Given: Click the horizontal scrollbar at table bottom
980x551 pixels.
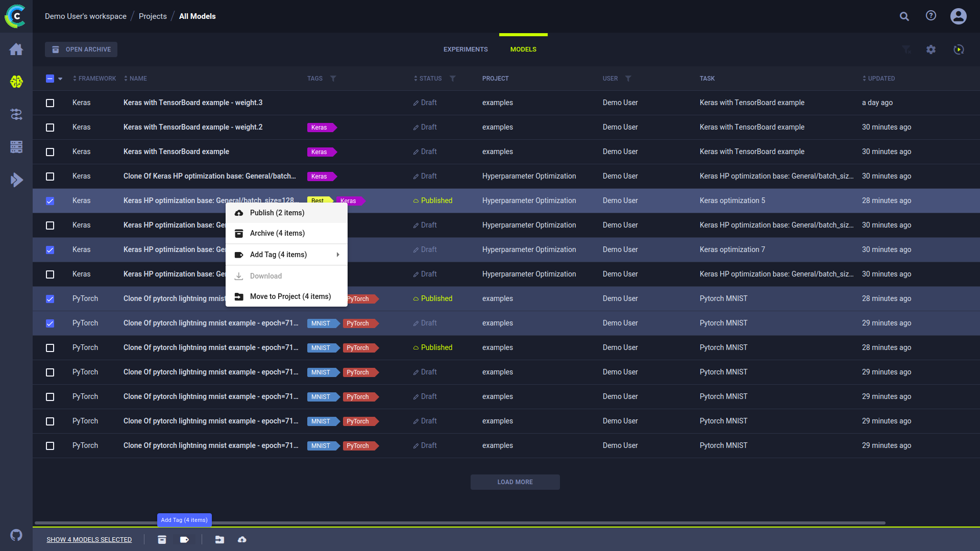Looking at the screenshot, I should 459,523.
